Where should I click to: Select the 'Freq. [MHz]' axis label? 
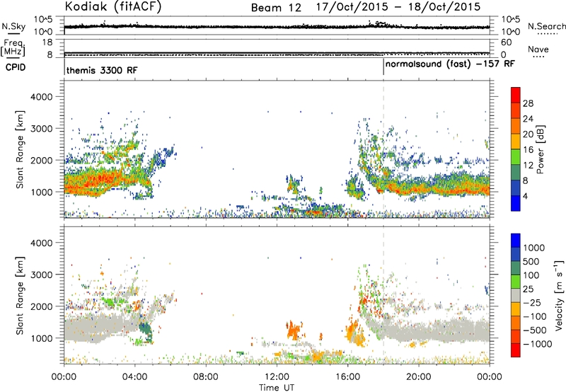pyautogui.click(x=13, y=48)
